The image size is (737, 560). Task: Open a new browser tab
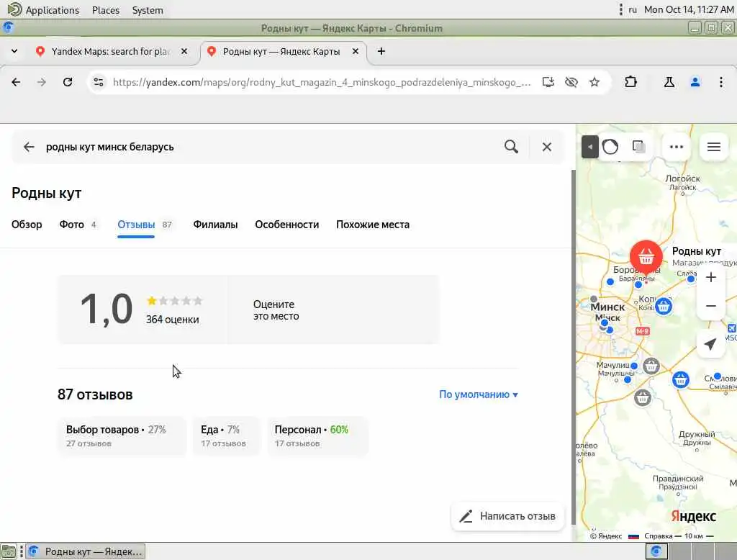[x=381, y=51]
